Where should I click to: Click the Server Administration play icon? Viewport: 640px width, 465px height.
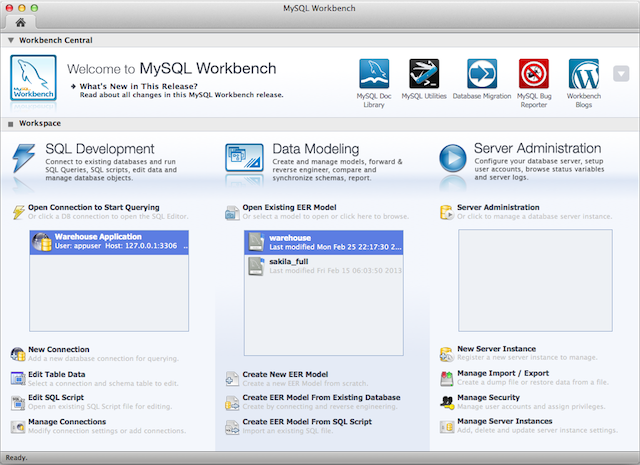click(452, 158)
